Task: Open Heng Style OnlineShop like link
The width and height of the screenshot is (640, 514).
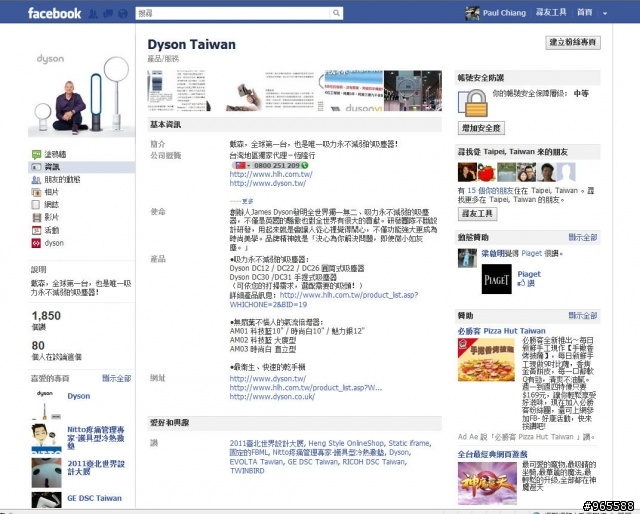Action: pyautogui.click(x=346, y=443)
